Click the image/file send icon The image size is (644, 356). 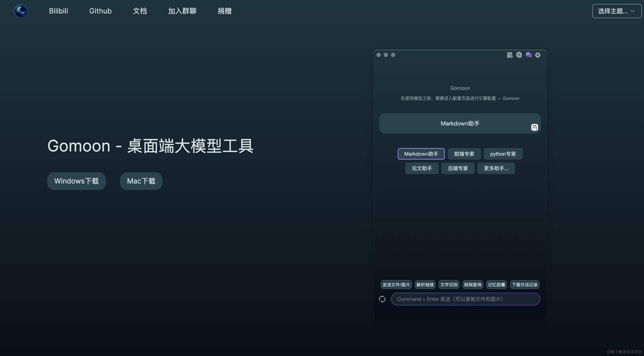[x=395, y=284]
